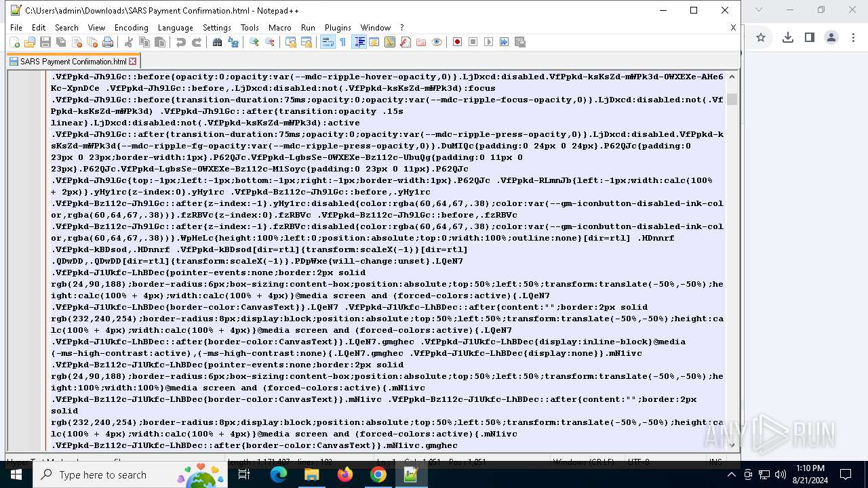Image resolution: width=868 pixels, height=488 pixels.
Task: Open the Function List icon
Action: (x=406, y=42)
